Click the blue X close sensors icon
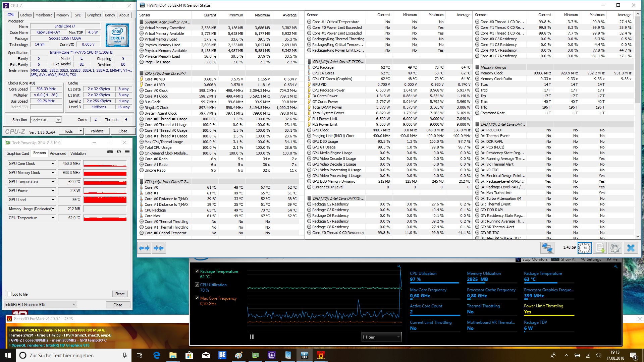The height and width of the screenshot is (362, 644). click(x=631, y=248)
